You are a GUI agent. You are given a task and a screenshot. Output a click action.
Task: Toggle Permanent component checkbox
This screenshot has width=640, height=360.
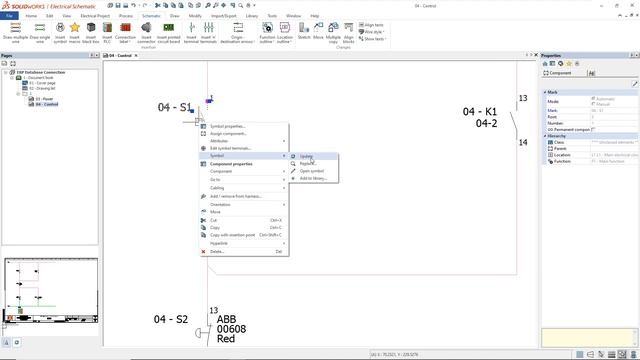coord(593,129)
